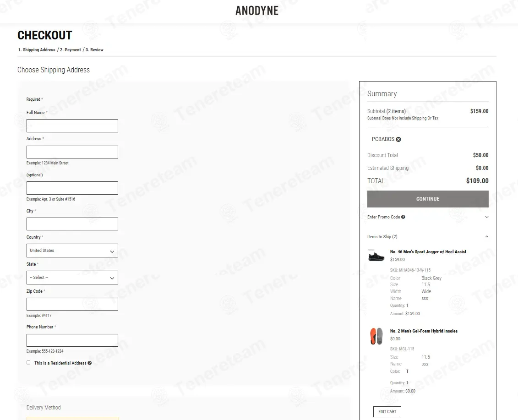Click the Black Grey color value

coord(431,278)
